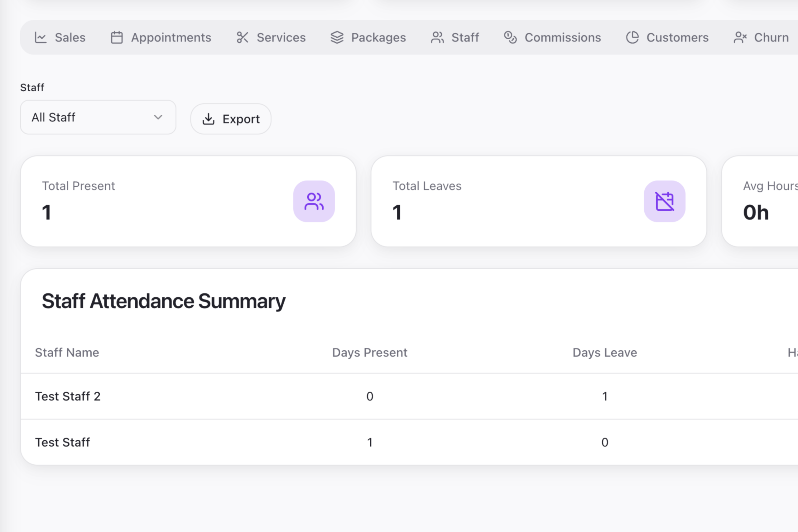Click the Packages layers icon
Screen dimensions: 798x532
point(336,37)
